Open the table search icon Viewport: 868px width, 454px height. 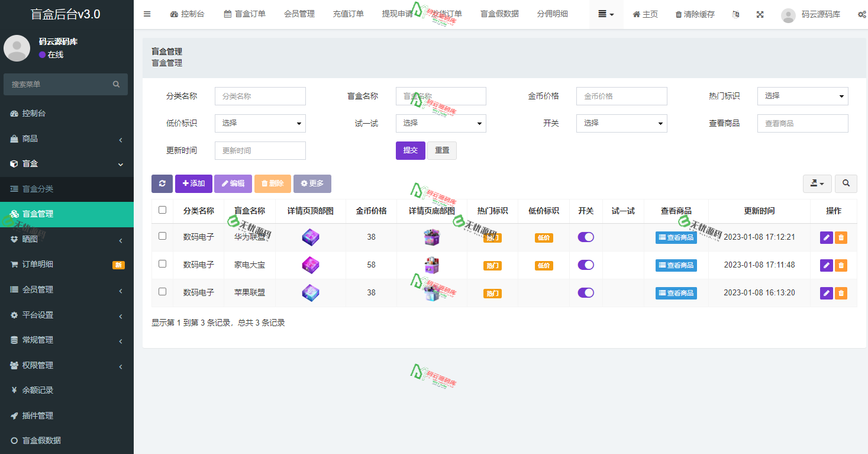846,183
